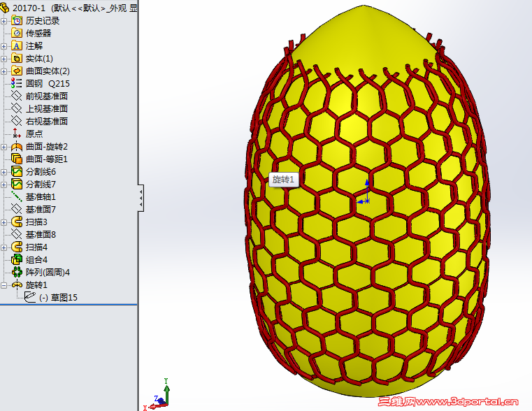532x411 pixels.
Task: Click the 分割线6 split line icon
Action: [x=17, y=171]
